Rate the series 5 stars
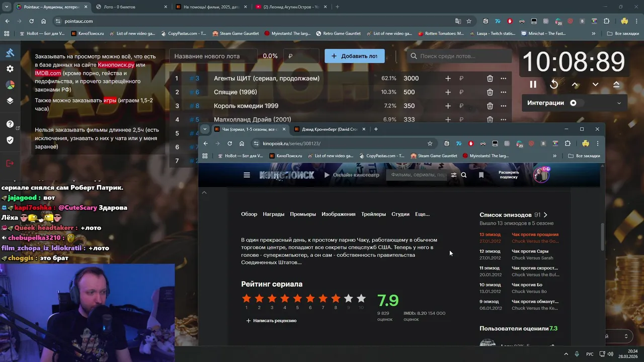 (x=297, y=299)
